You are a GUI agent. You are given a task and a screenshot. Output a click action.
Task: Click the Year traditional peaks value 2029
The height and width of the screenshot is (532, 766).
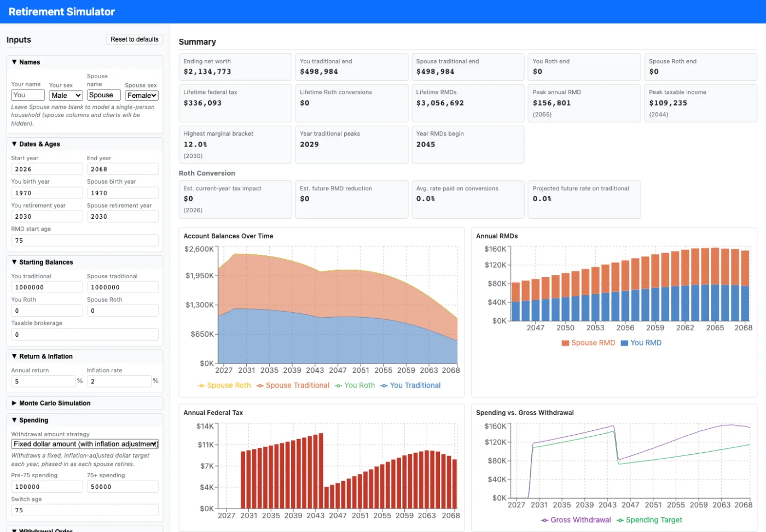tap(309, 144)
